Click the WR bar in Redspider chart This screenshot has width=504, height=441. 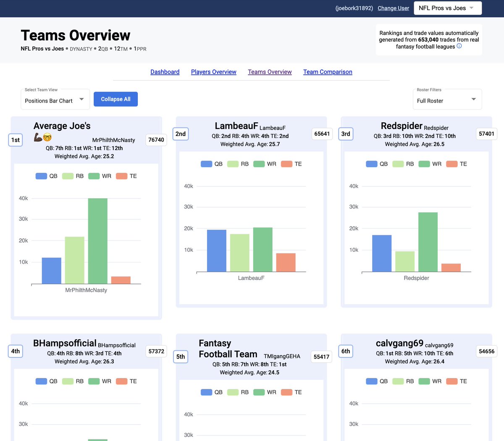(428, 242)
